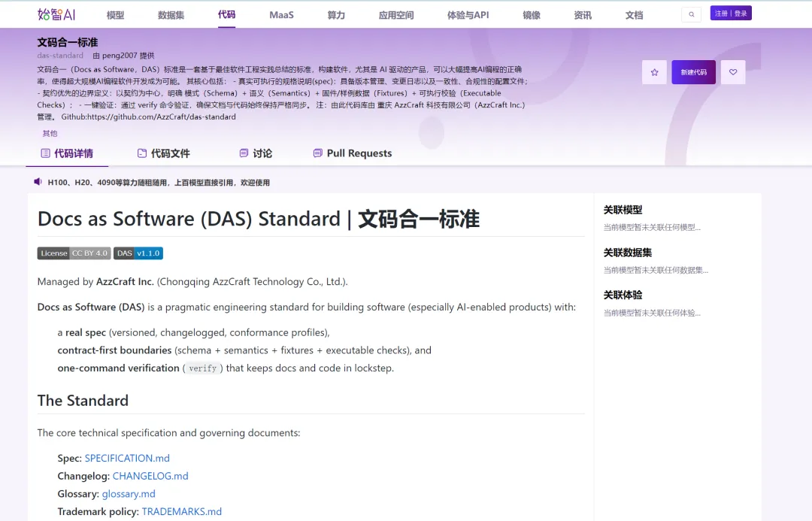Click the 关联体验 heading

pyautogui.click(x=623, y=295)
